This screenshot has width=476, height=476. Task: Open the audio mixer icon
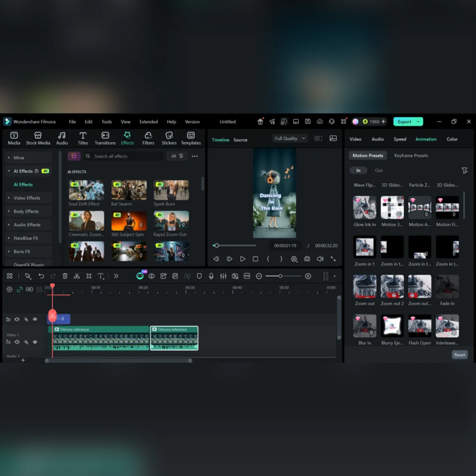[x=223, y=276]
